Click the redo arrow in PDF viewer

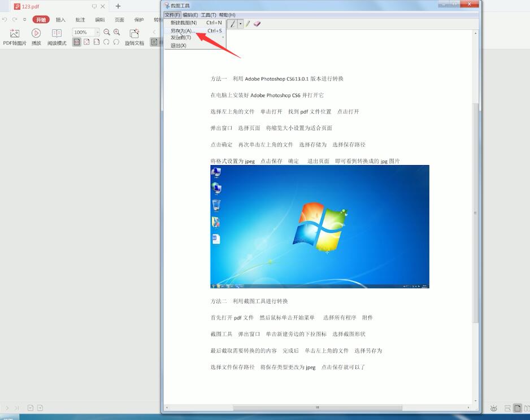click(15, 20)
